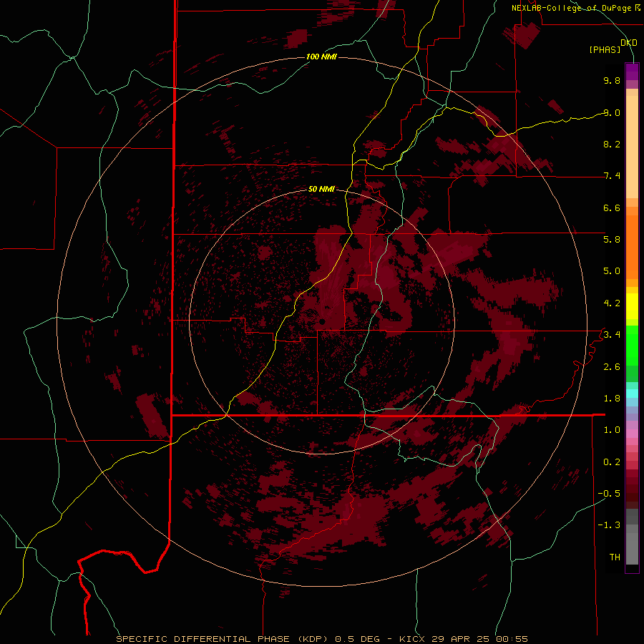Image resolution: width=644 pixels, height=644 pixels.
Task: Click the 50 NMI range ring label
Action: pos(321,189)
